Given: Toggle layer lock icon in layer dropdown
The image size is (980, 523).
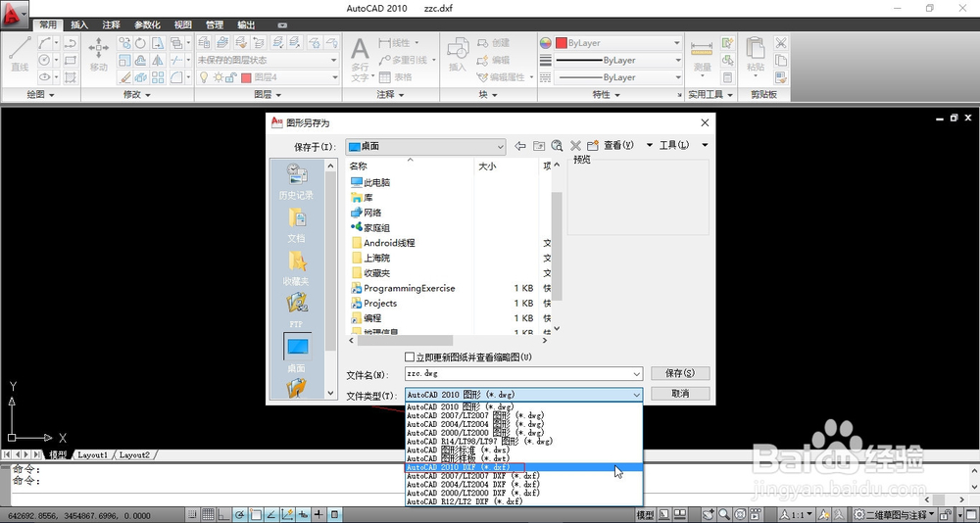Looking at the screenshot, I should click(x=230, y=77).
